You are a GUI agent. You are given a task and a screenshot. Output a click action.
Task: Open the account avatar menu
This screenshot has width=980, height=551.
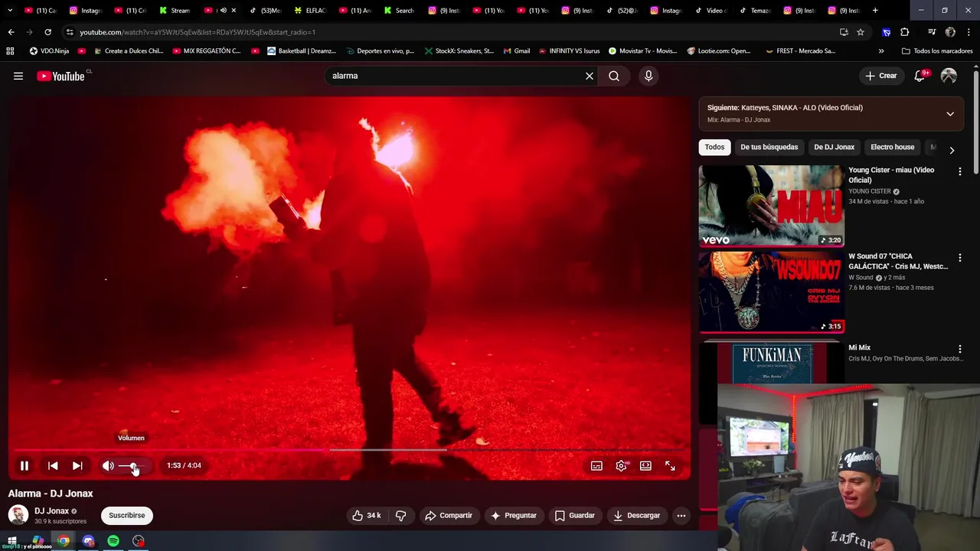(x=949, y=76)
